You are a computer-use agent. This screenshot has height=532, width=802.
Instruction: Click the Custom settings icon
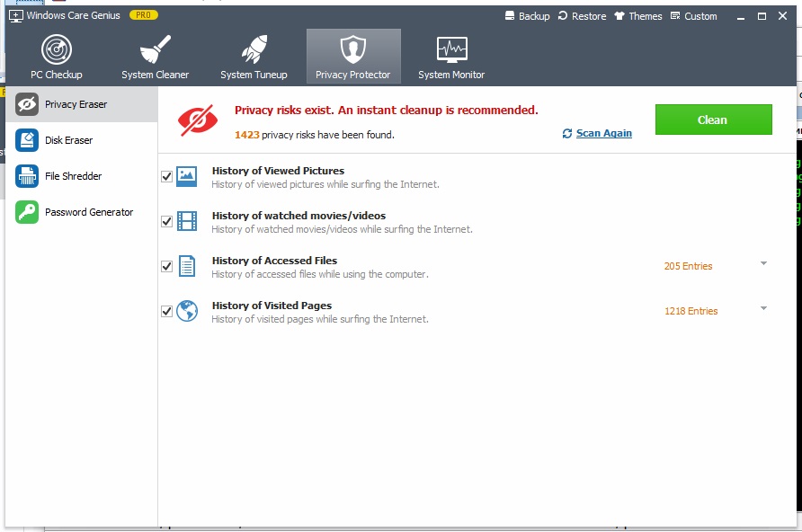point(675,16)
